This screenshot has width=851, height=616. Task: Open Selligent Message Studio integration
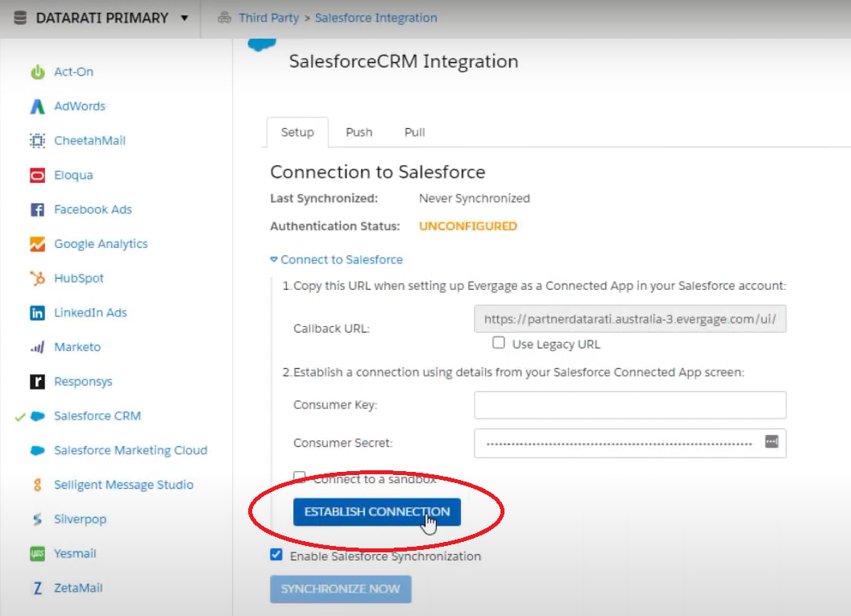tap(124, 485)
